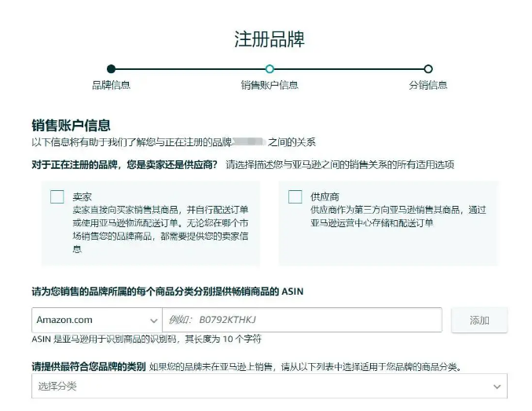The width and height of the screenshot is (532, 411).
Task: Expand the 选择分类 category dropdown
Action: tap(270, 386)
